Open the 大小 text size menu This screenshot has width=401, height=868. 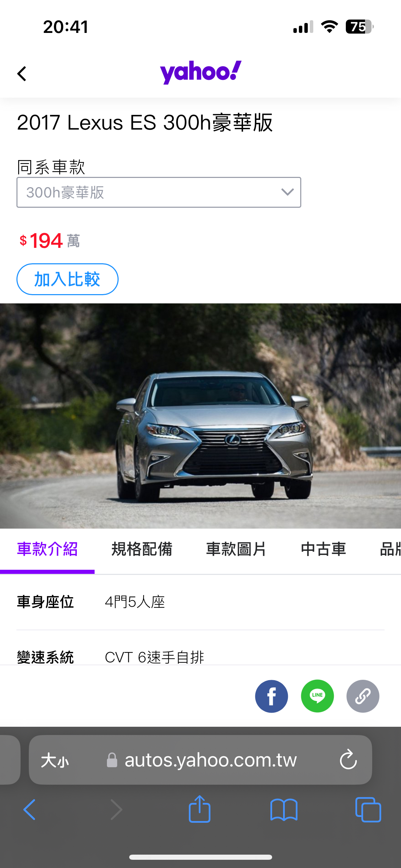[55, 760]
